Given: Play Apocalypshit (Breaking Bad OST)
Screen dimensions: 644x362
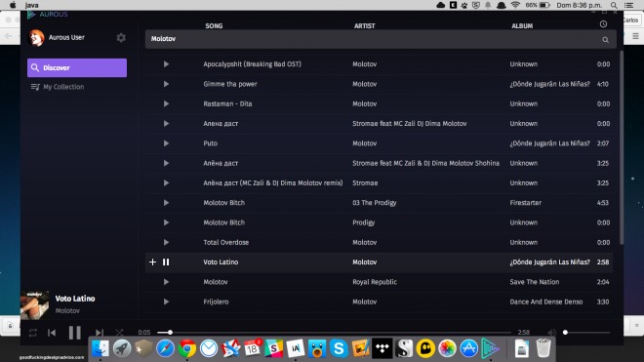Looking at the screenshot, I should coord(166,64).
